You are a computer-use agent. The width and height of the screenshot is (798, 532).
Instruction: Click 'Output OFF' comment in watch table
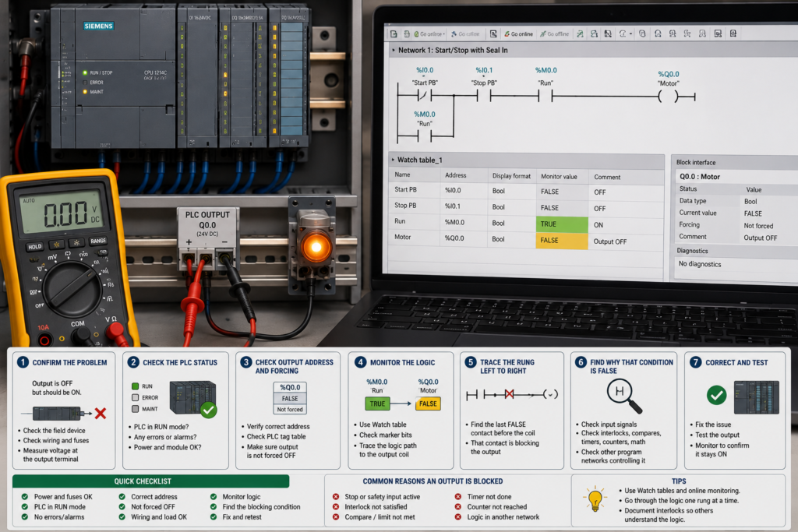tap(609, 241)
